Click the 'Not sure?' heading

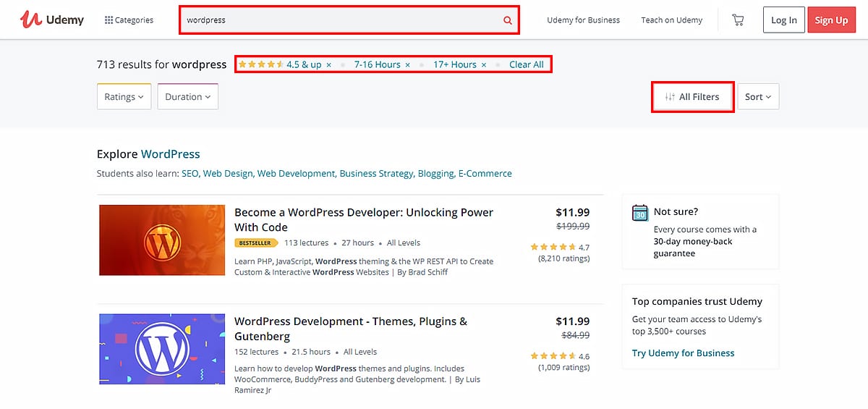pyautogui.click(x=676, y=212)
